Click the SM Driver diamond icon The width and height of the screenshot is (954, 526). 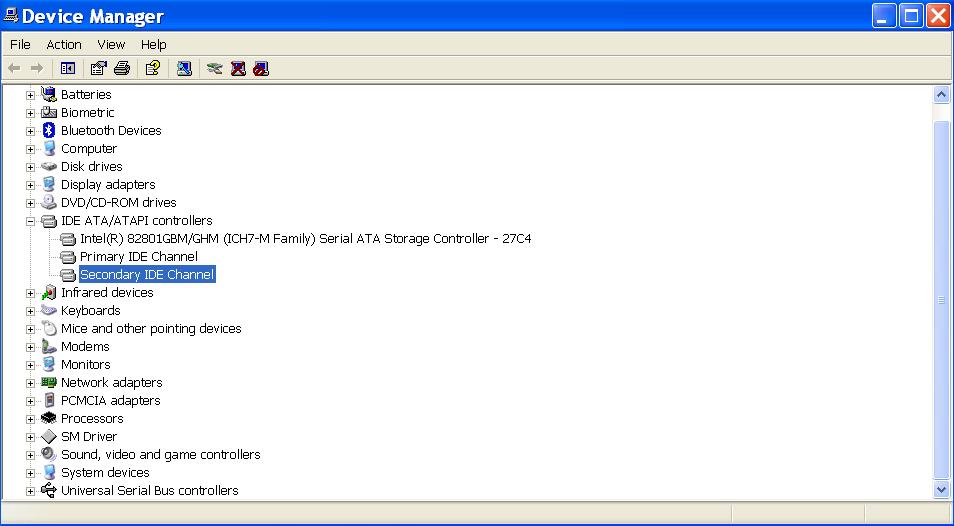tap(49, 436)
